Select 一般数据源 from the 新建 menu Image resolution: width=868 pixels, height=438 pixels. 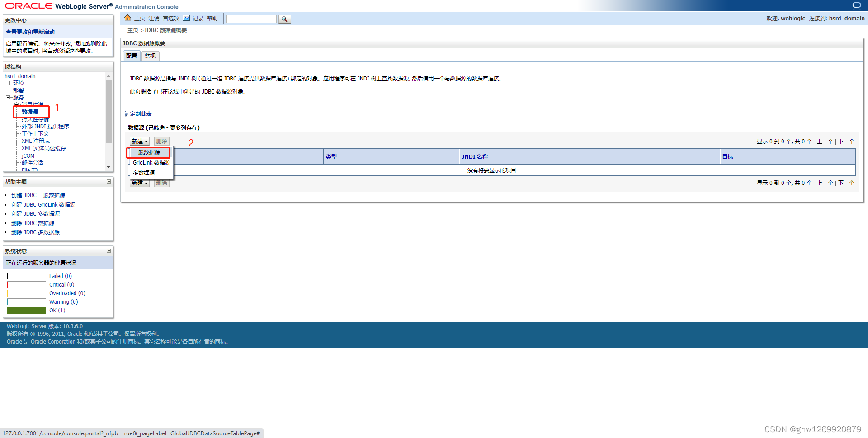[146, 152]
